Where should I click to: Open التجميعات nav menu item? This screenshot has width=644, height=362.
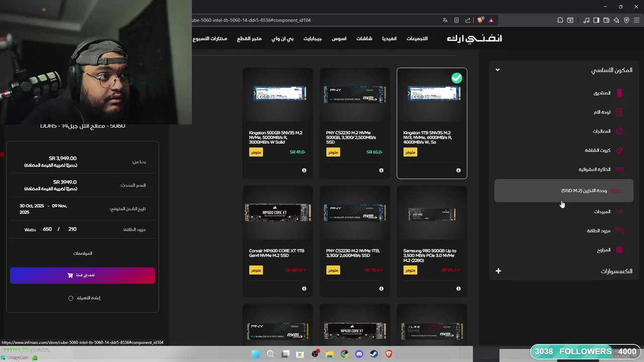pyautogui.click(x=417, y=39)
